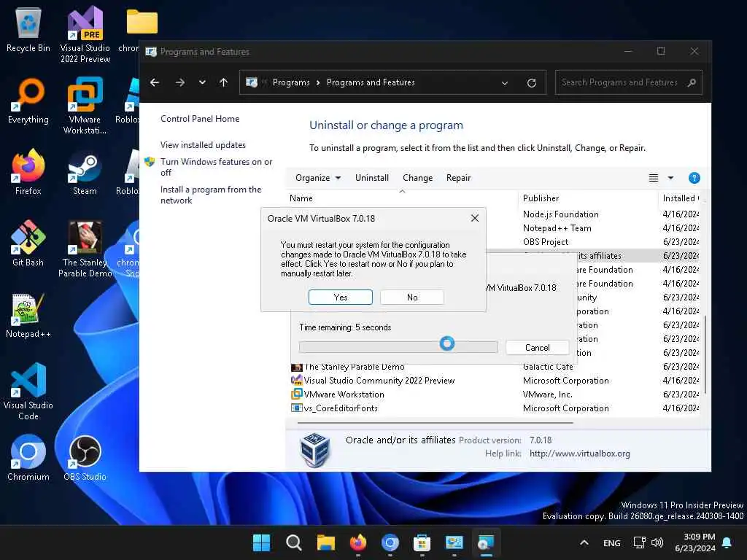The height and width of the screenshot is (560, 747).
Task: Click the Forward arrow in the navigation bar
Action: click(x=179, y=82)
